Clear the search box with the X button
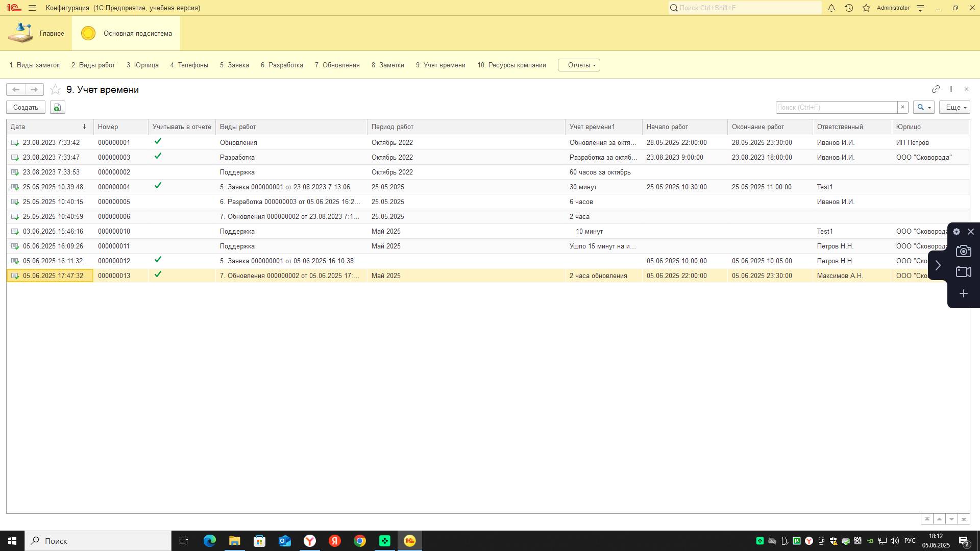 (x=903, y=107)
